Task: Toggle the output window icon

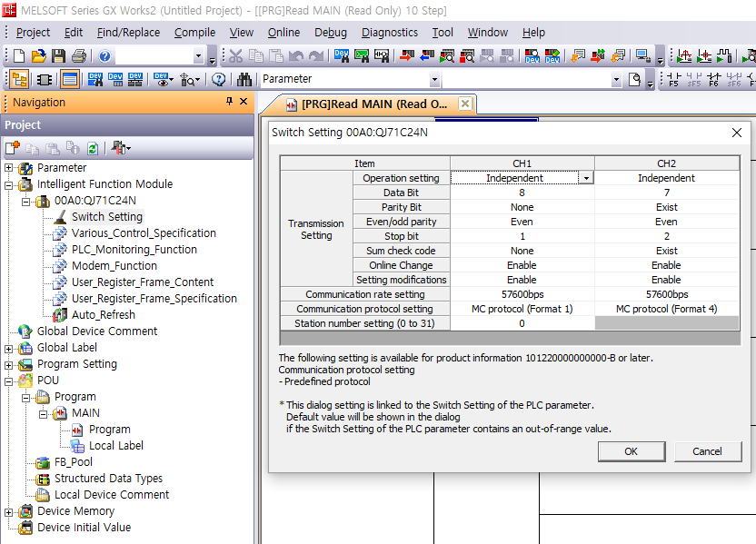Action: 70,79
